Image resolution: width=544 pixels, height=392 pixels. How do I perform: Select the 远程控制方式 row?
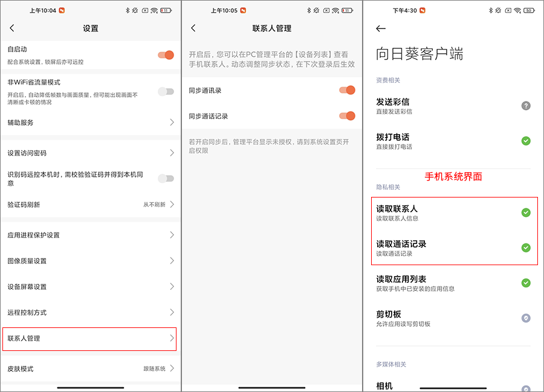pyautogui.click(x=91, y=312)
